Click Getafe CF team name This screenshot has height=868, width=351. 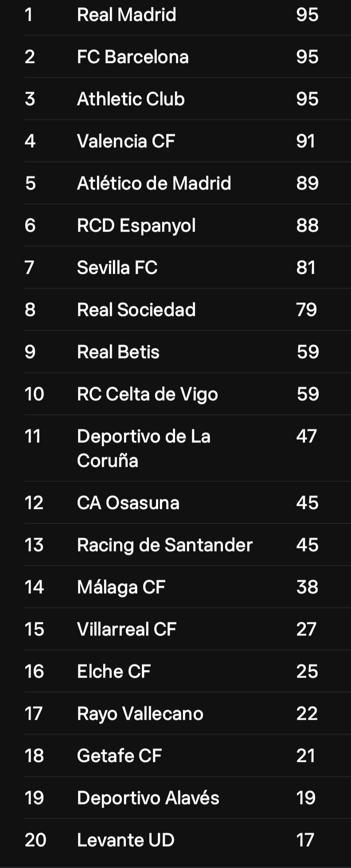point(119,756)
